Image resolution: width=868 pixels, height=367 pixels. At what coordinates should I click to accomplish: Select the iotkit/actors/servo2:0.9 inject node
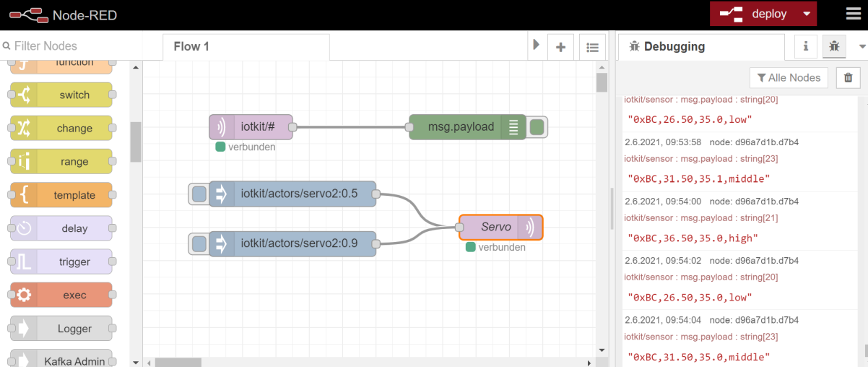point(292,244)
